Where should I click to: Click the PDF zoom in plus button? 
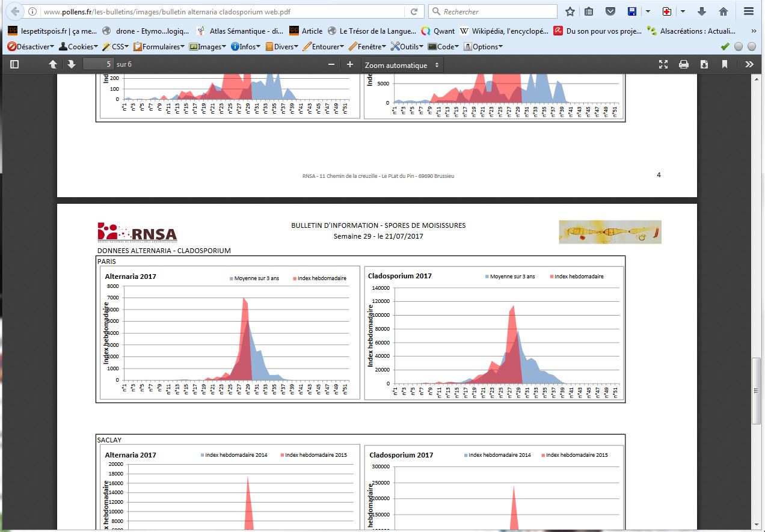(350, 64)
